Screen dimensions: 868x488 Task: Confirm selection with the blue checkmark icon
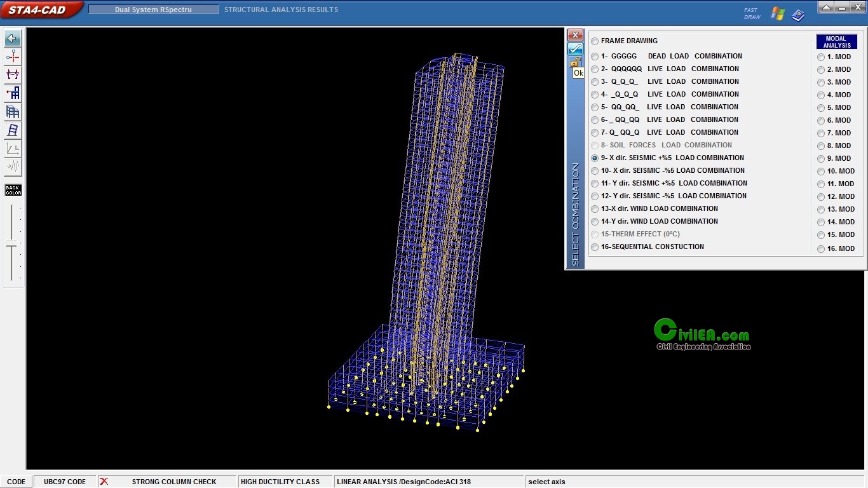click(575, 49)
